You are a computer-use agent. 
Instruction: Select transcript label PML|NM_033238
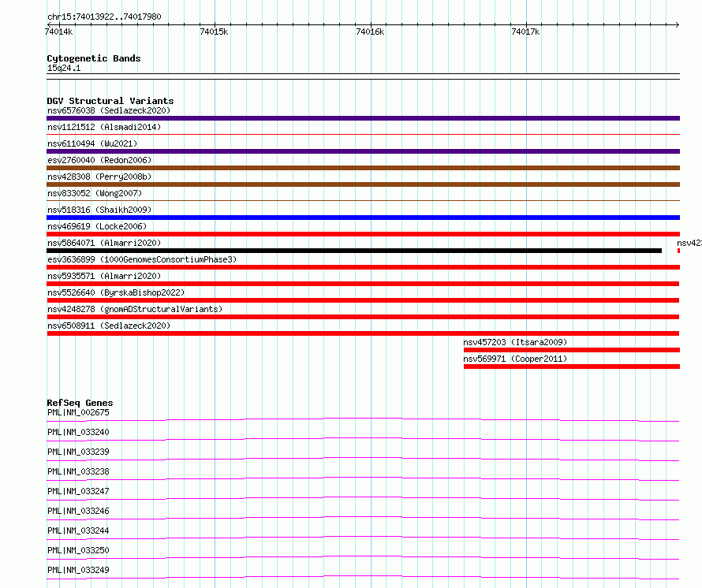pyautogui.click(x=78, y=471)
